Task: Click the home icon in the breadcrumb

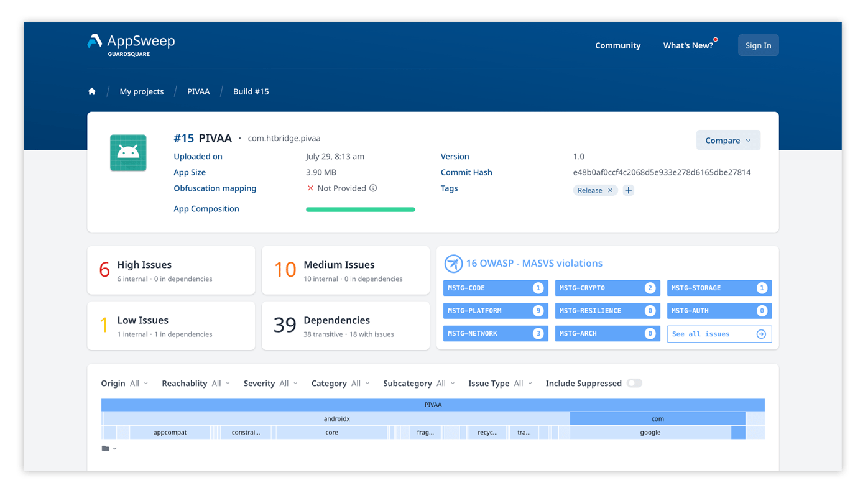Action: coord(91,91)
